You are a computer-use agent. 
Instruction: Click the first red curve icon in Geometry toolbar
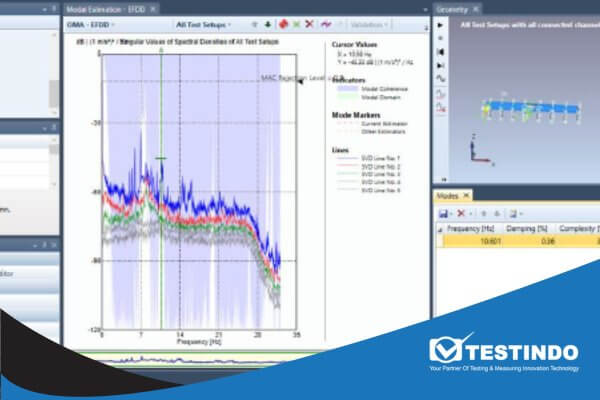[441, 94]
